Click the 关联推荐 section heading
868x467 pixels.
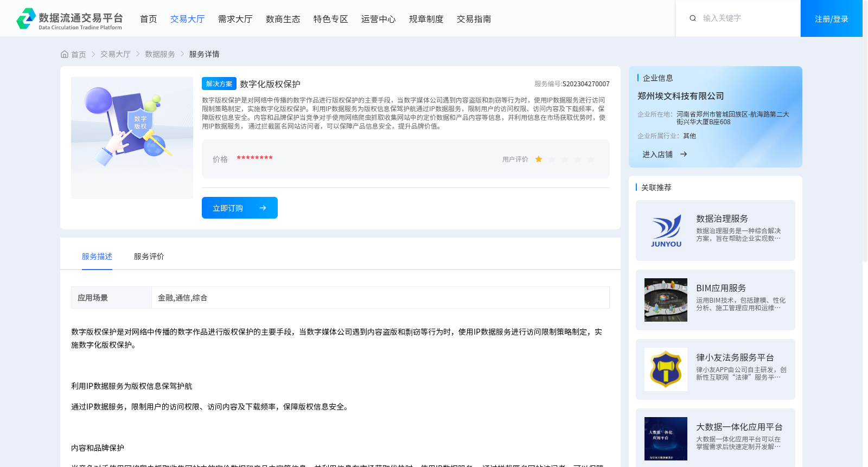(x=656, y=188)
